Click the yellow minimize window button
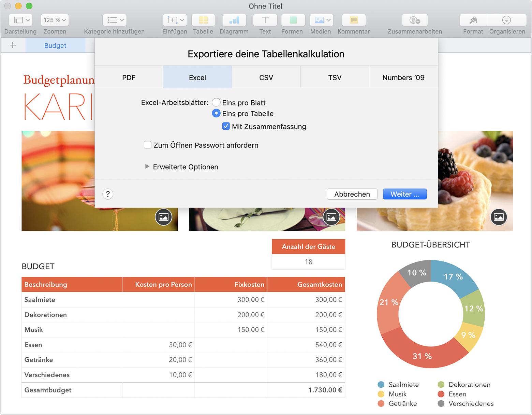Viewport: 532px width, 415px height. (x=18, y=6)
